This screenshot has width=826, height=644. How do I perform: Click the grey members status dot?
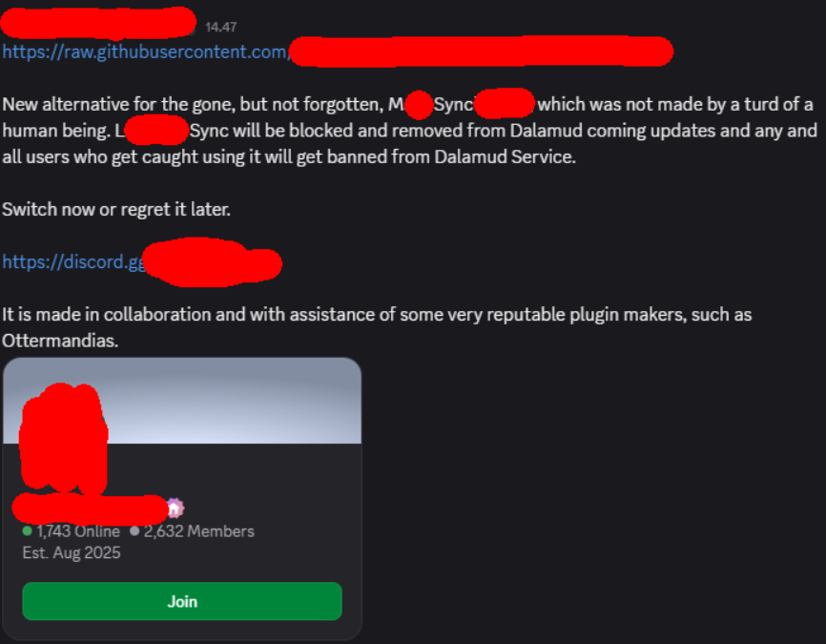pos(134,530)
